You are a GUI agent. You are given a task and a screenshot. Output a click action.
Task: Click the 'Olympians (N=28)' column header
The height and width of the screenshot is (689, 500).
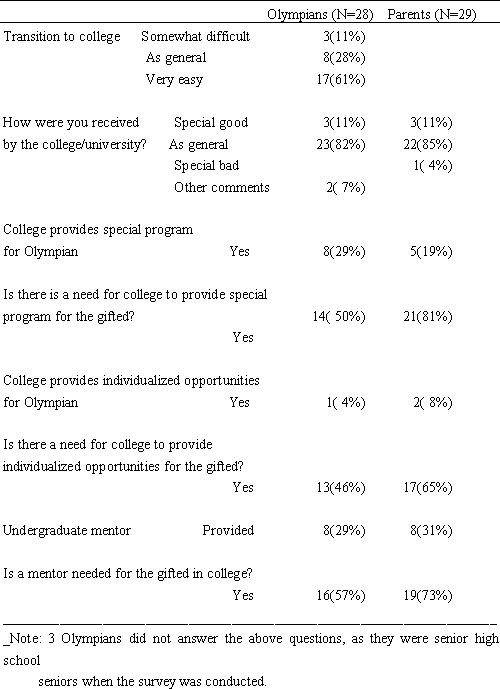(320, 15)
